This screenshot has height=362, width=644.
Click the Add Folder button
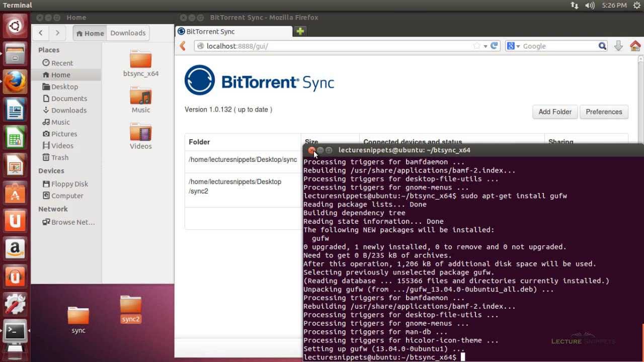pos(554,112)
